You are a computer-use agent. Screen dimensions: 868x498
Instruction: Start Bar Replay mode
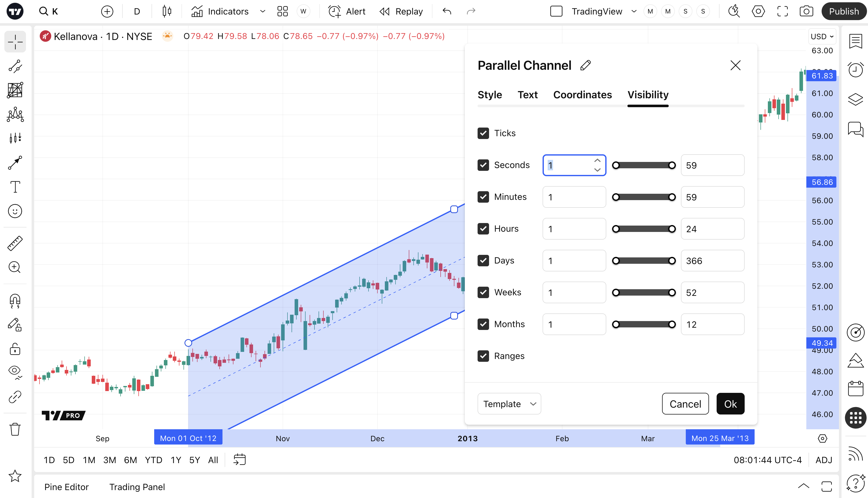point(401,12)
